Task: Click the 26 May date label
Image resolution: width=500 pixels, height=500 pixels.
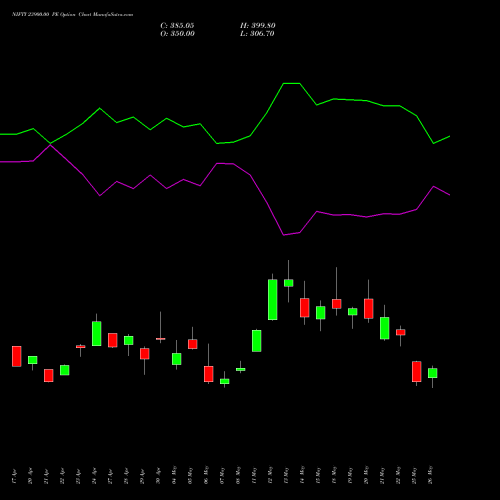Action: 430,475
